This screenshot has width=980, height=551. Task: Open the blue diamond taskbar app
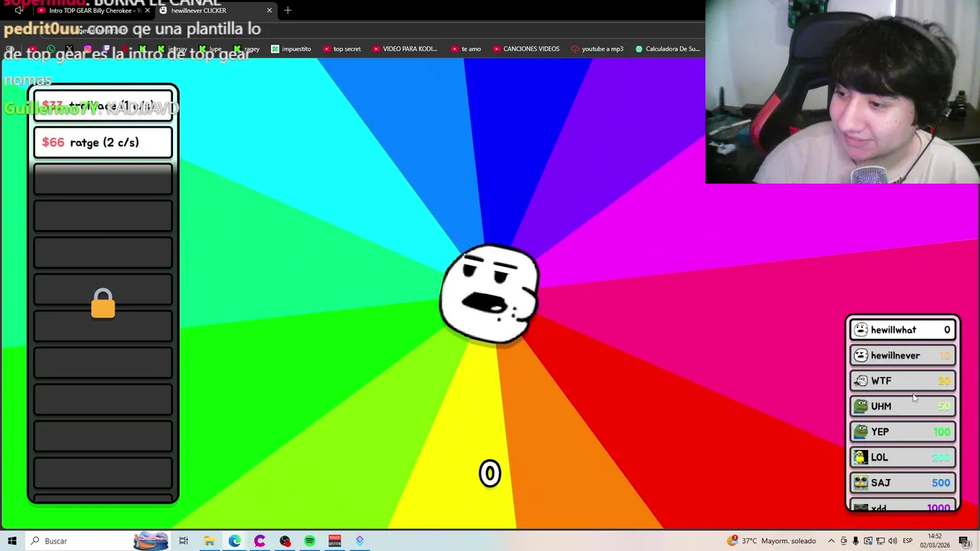[x=360, y=541]
